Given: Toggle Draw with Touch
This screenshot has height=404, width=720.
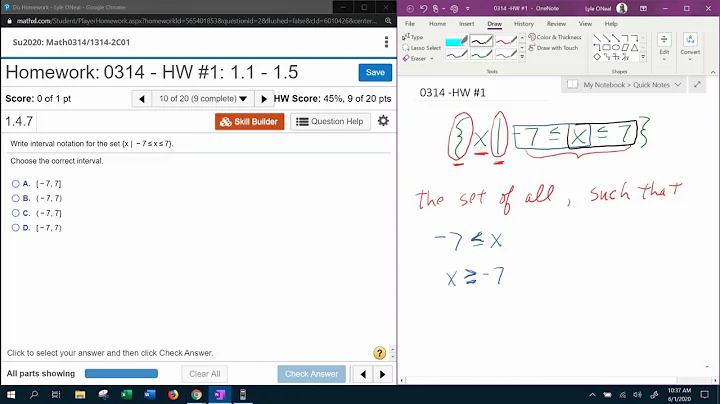Looking at the screenshot, I should [553, 48].
